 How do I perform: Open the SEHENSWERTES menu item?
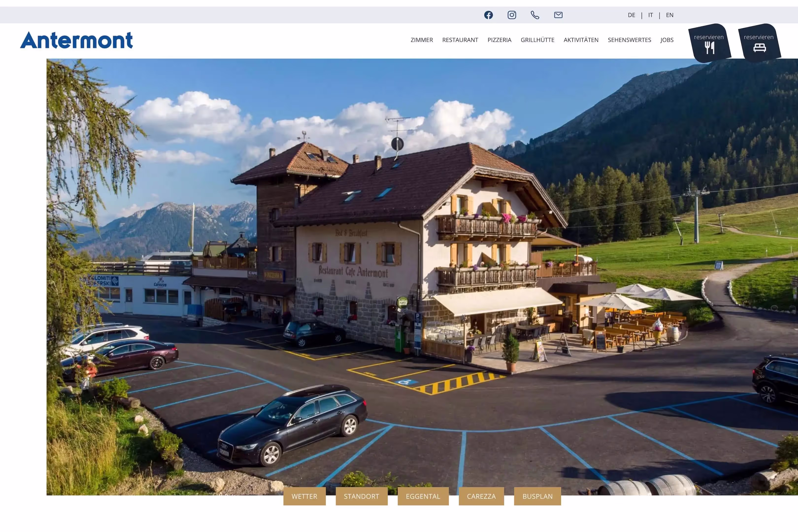[629, 40]
